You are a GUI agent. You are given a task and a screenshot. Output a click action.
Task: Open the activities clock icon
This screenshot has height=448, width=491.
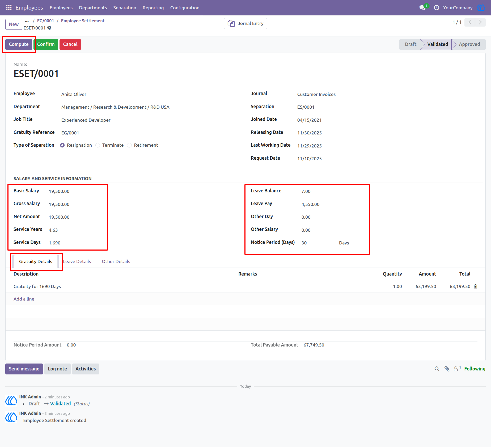[436, 8]
